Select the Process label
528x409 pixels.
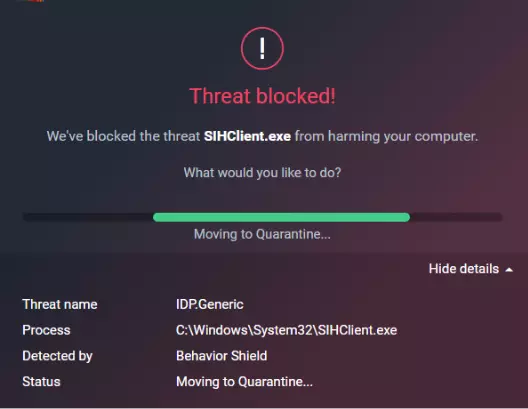(46, 330)
